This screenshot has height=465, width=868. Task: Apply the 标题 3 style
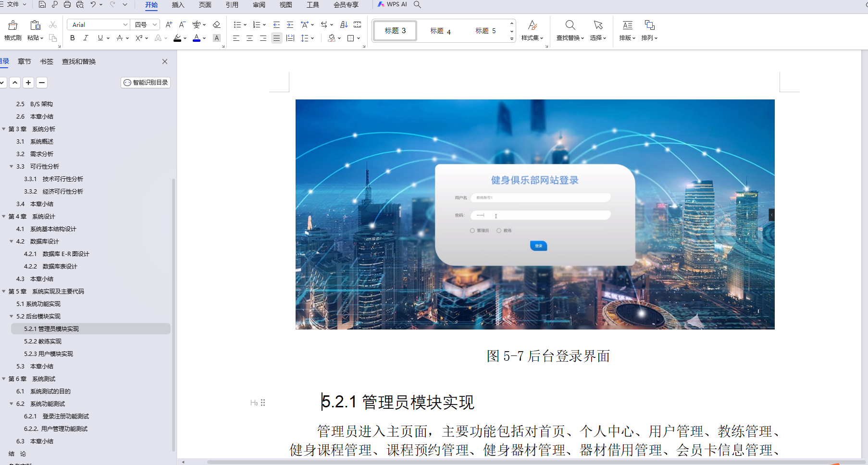click(x=395, y=31)
